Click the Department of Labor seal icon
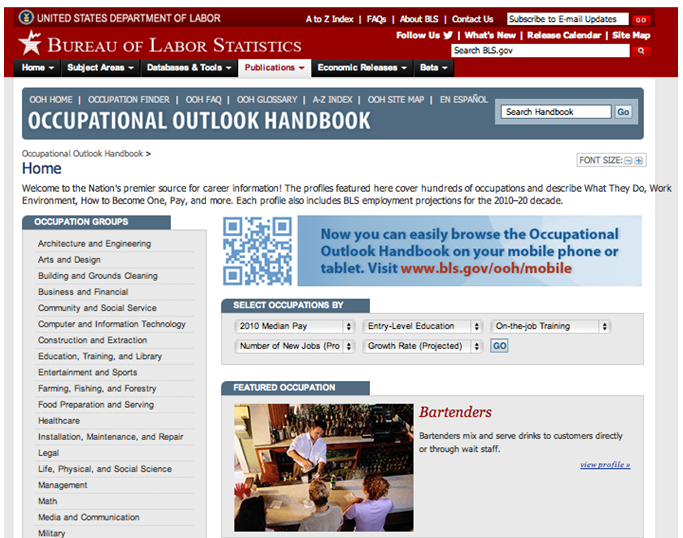 pyautogui.click(x=26, y=18)
